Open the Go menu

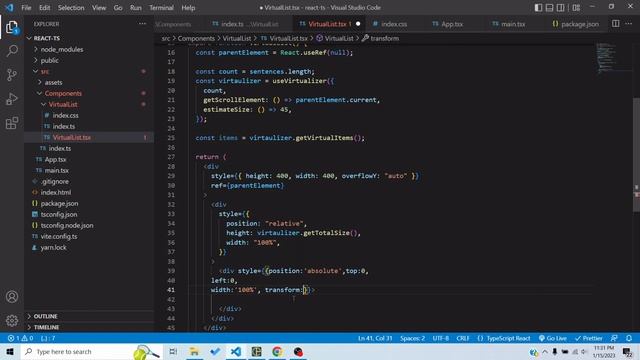tap(118, 8)
